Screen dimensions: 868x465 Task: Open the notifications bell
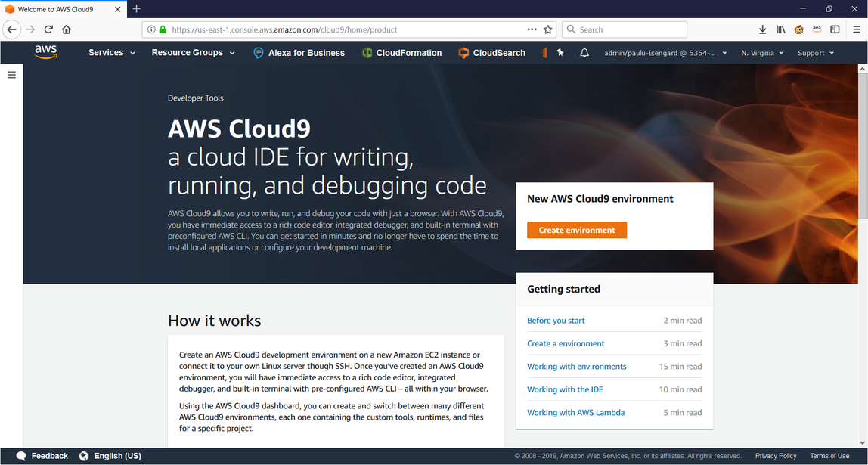point(584,53)
